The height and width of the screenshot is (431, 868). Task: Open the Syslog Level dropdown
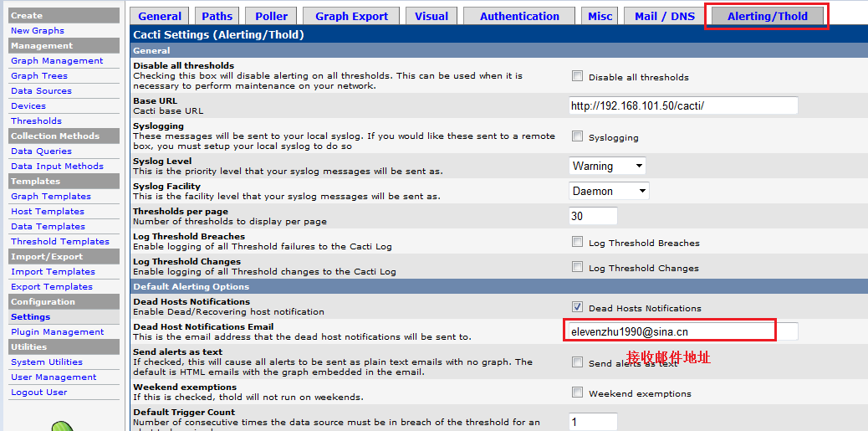tap(607, 166)
